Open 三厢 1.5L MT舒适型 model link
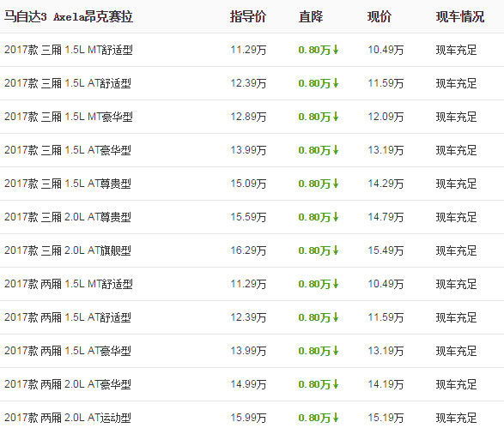This screenshot has height=434, width=504. point(69,50)
